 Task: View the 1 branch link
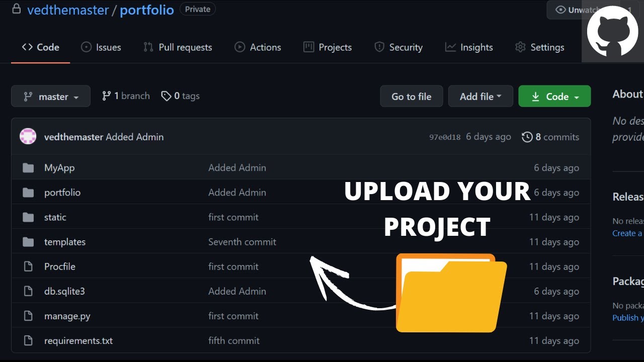click(126, 96)
